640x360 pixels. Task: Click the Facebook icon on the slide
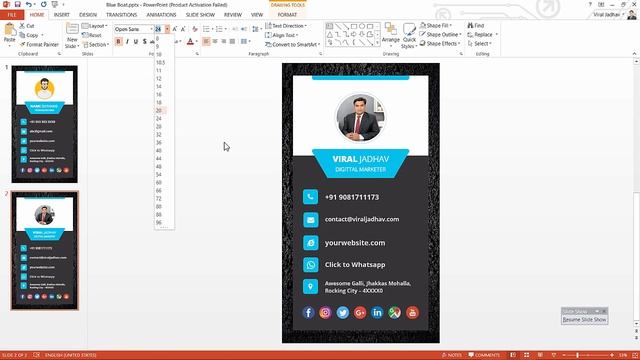308,313
